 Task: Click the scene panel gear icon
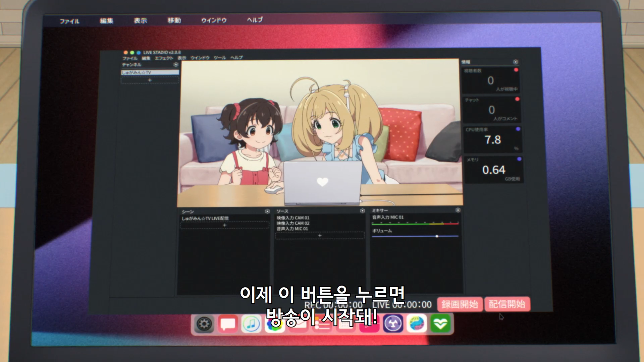pos(267,212)
